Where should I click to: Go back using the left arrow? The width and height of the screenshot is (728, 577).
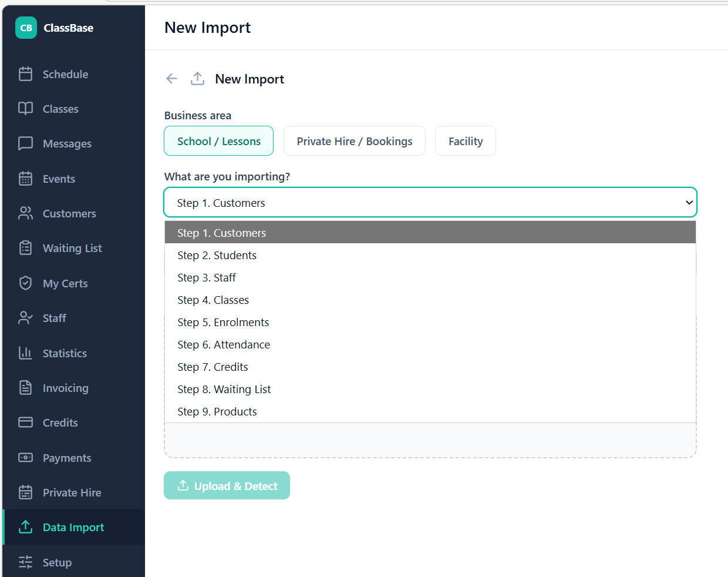tap(171, 79)
